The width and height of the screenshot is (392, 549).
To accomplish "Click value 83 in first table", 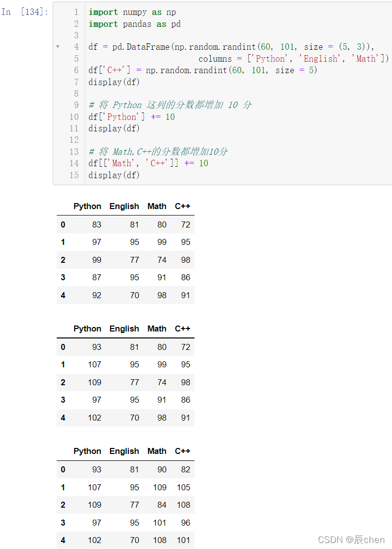I will 97,225.
